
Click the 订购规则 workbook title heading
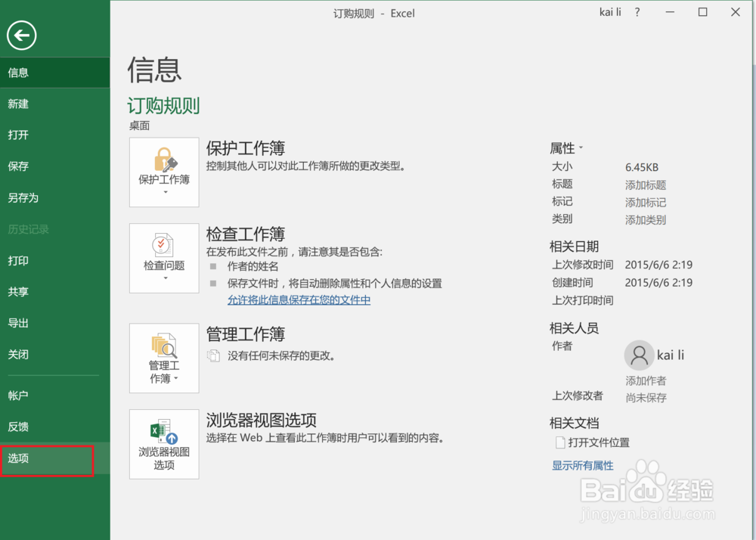pyautogui.click(x=163, y=106)
